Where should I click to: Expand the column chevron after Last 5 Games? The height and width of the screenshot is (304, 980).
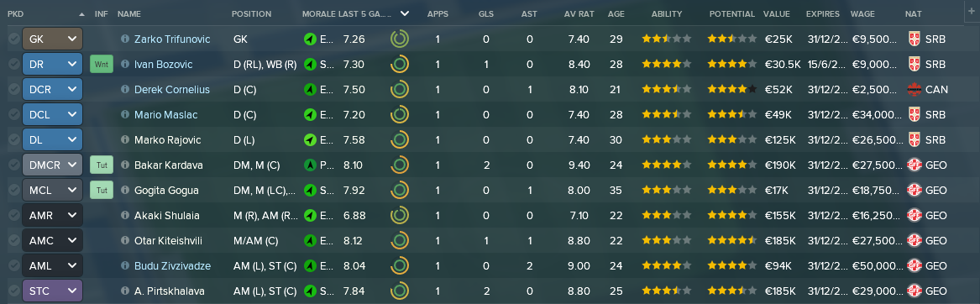pos(405,13)
